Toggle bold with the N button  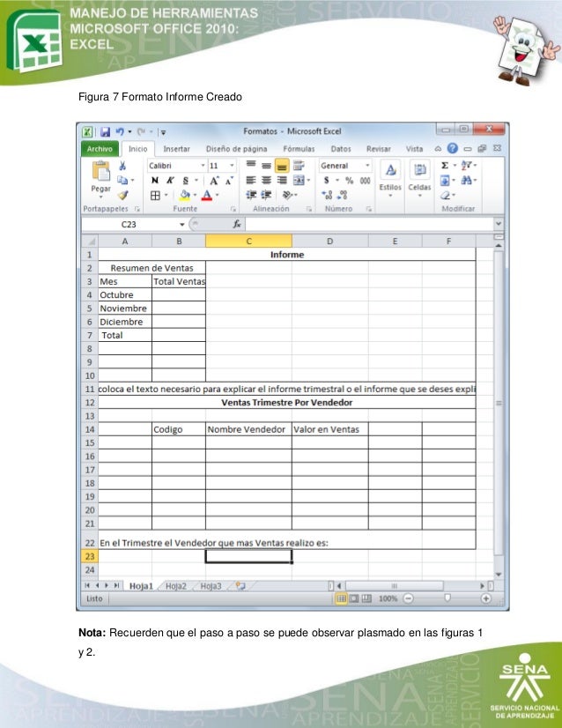coord(154,181)
